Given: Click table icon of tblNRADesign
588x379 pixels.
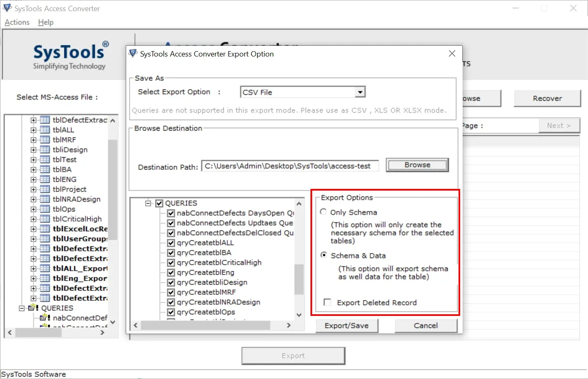Looking at the screenshot, I should tap(45, 199).
